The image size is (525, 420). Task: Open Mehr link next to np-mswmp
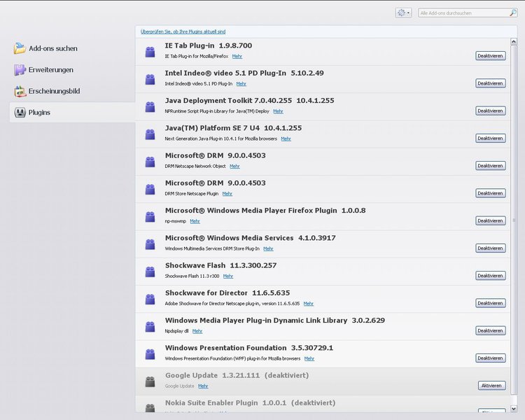195,221
